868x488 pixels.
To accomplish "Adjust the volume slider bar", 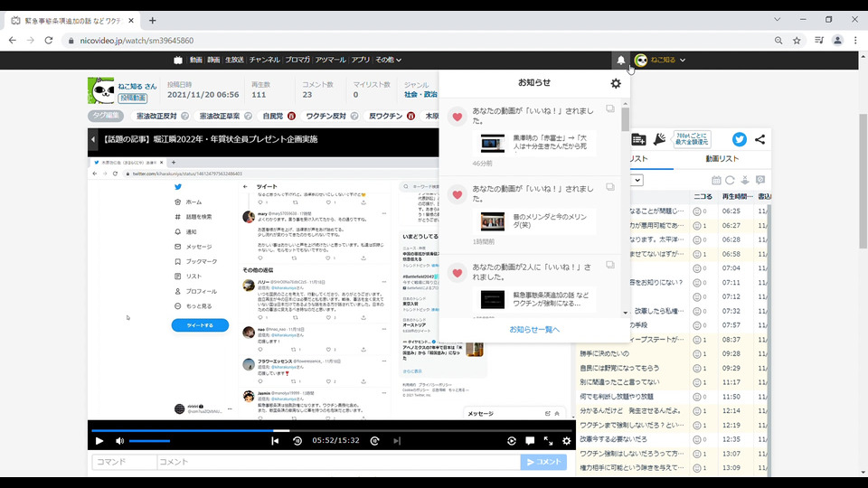I will [x=149, y=441].
